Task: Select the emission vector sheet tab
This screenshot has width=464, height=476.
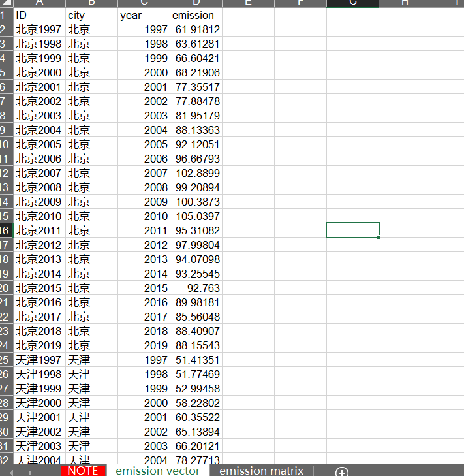Action: pyautogui.click(x=157, y=470)
